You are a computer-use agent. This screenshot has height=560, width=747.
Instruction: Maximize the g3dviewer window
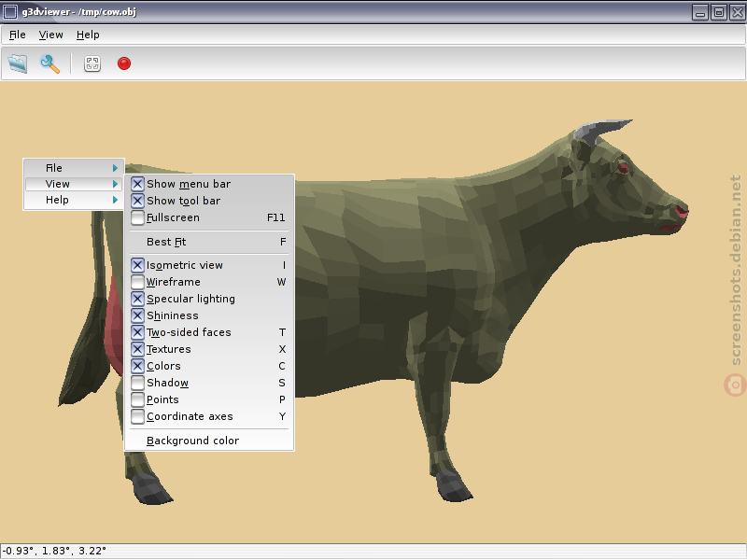719,12
